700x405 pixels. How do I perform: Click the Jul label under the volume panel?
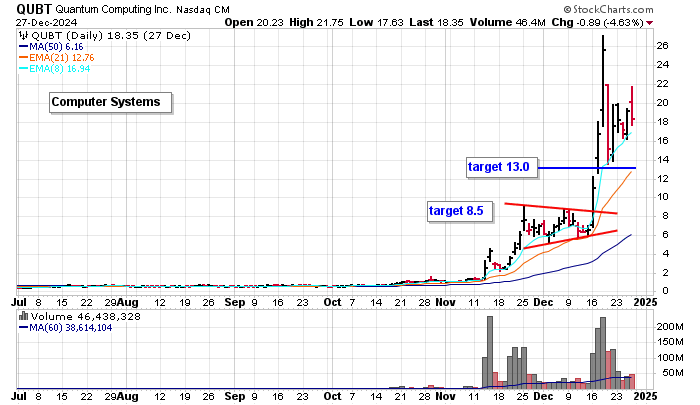(x=18, y=397)
